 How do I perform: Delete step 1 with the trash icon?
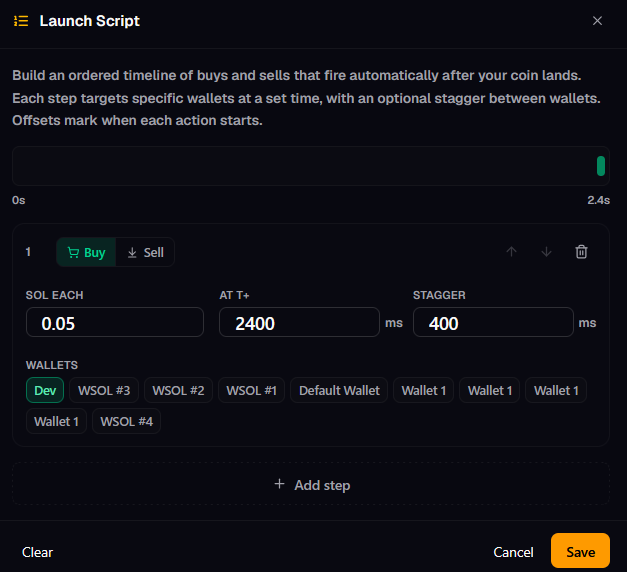coord(581,252)
